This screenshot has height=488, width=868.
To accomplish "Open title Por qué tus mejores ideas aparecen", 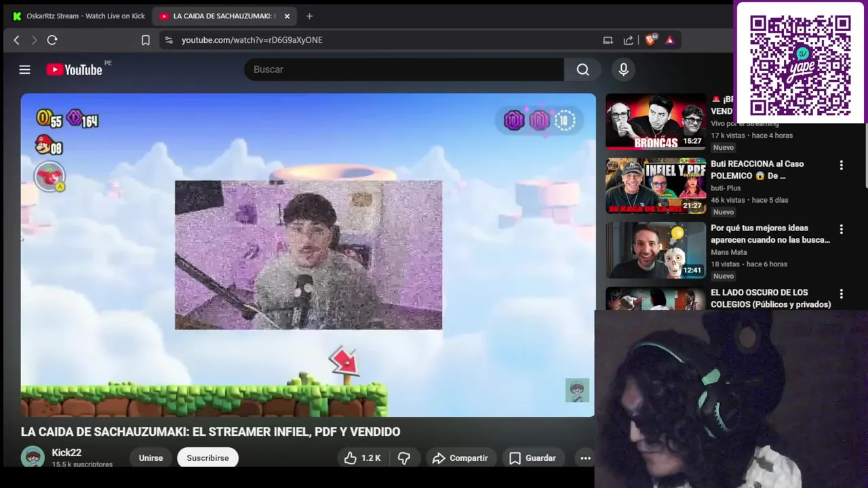I will [x=770, y=234].
